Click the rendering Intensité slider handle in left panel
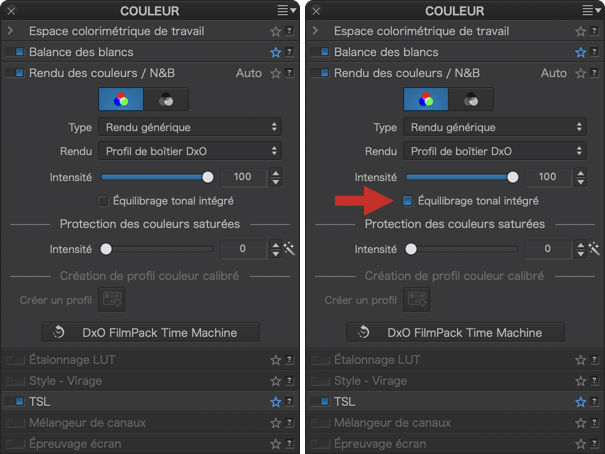The image size is (605, 454). tap(208, 177)
